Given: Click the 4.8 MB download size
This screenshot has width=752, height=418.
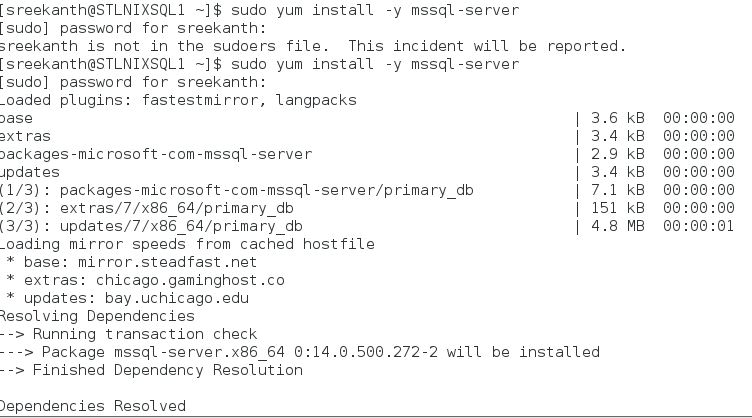Looking at the screenshot, I should (x=617, y=226).
